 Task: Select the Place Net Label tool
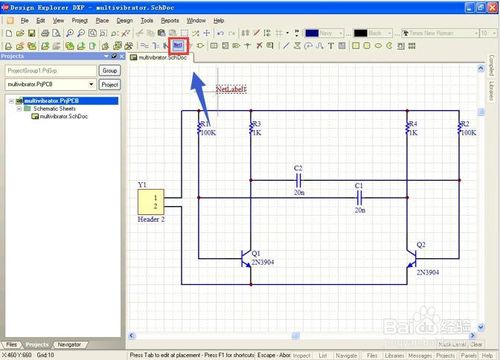(x=178, y=45)
